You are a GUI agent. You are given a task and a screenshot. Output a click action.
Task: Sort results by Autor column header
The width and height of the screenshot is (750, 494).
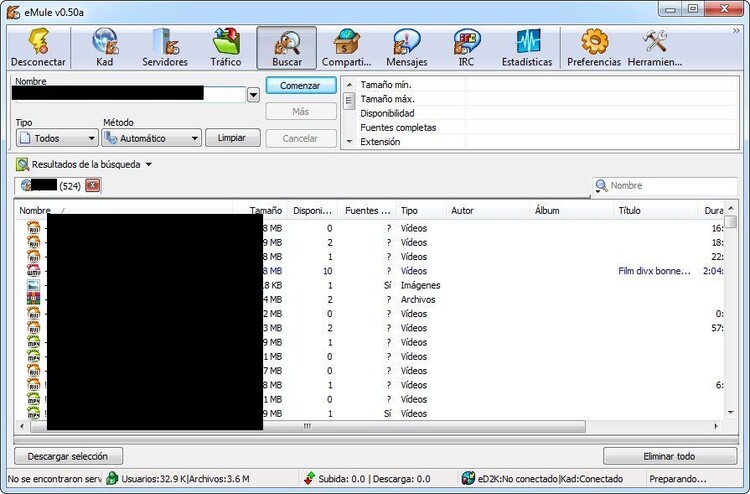488,210
